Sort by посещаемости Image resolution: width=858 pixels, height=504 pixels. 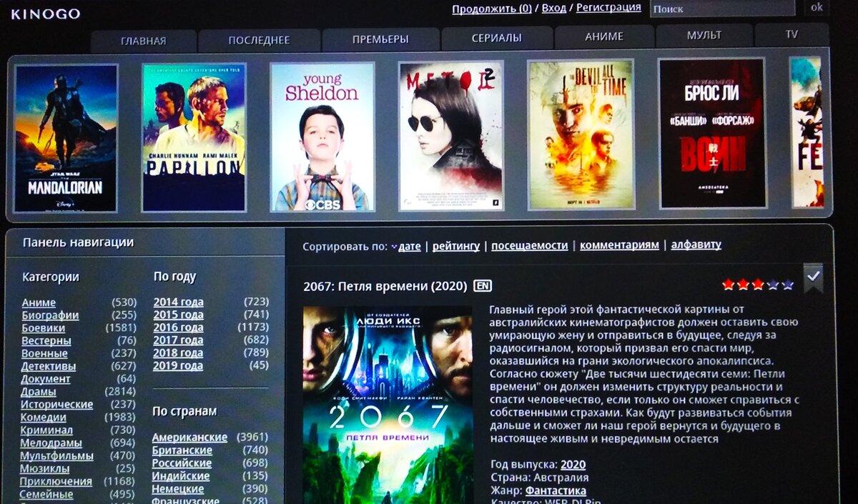530,245
